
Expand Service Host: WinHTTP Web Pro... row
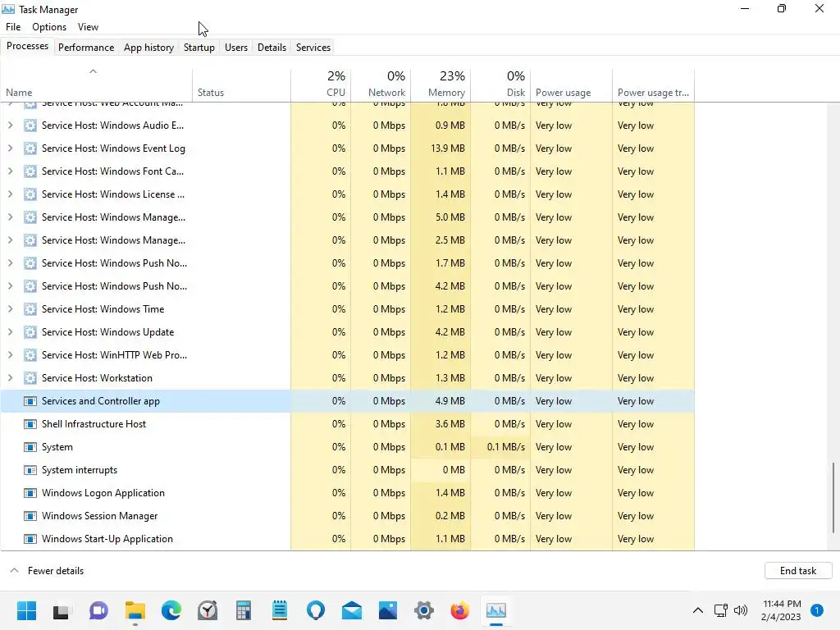coord(10,355)
